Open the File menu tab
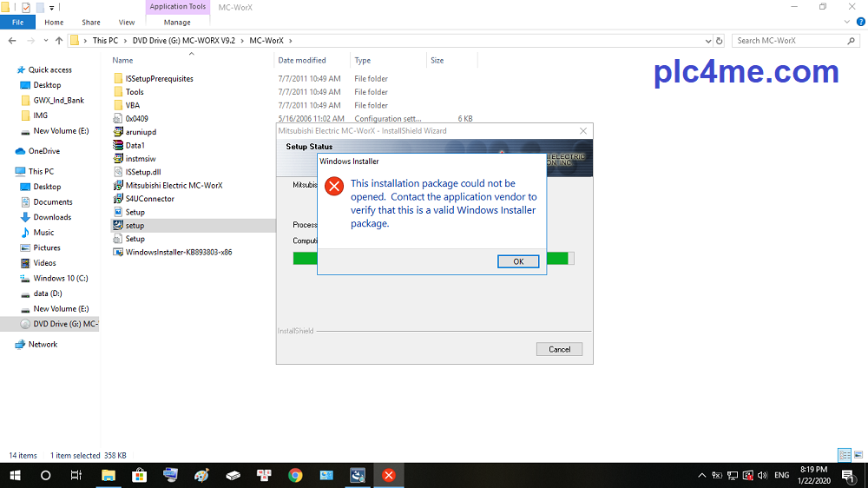The height and width of the screenshot is (488, 868). (x=17, y=23)
